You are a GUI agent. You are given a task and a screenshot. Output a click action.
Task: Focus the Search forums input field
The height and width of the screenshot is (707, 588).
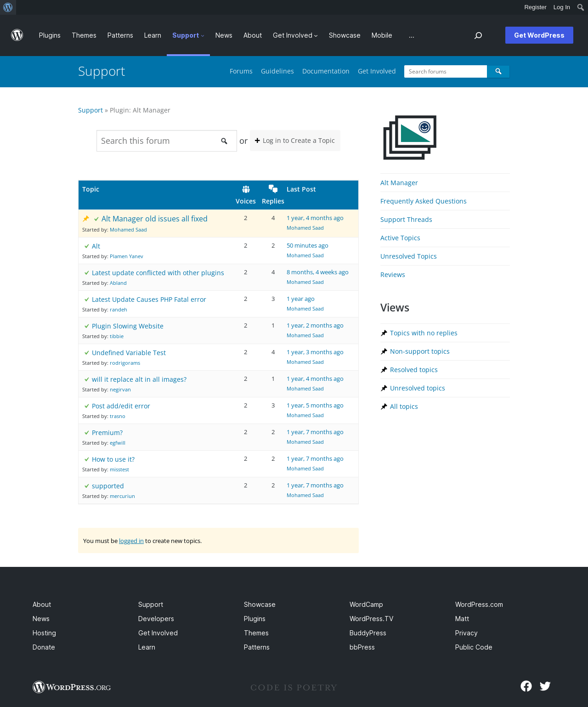click(446, 71)
